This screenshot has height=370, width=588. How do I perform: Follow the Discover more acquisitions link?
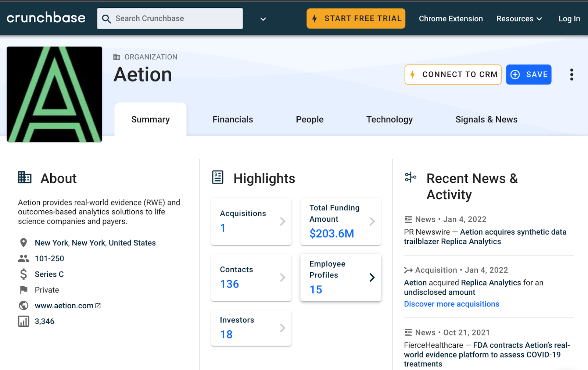(x=451, y=304)
